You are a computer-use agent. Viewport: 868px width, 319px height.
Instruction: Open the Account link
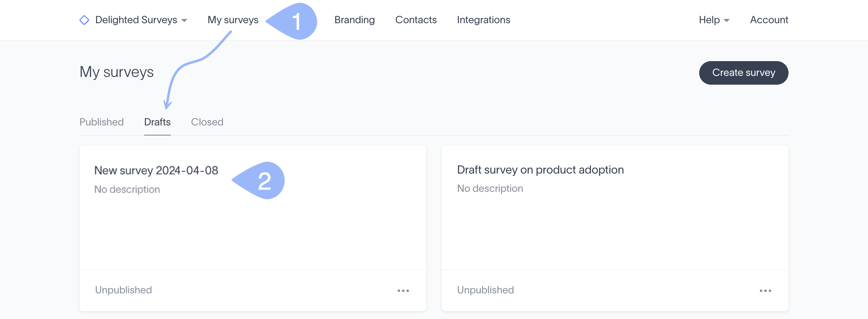click(x=769, y=20)
